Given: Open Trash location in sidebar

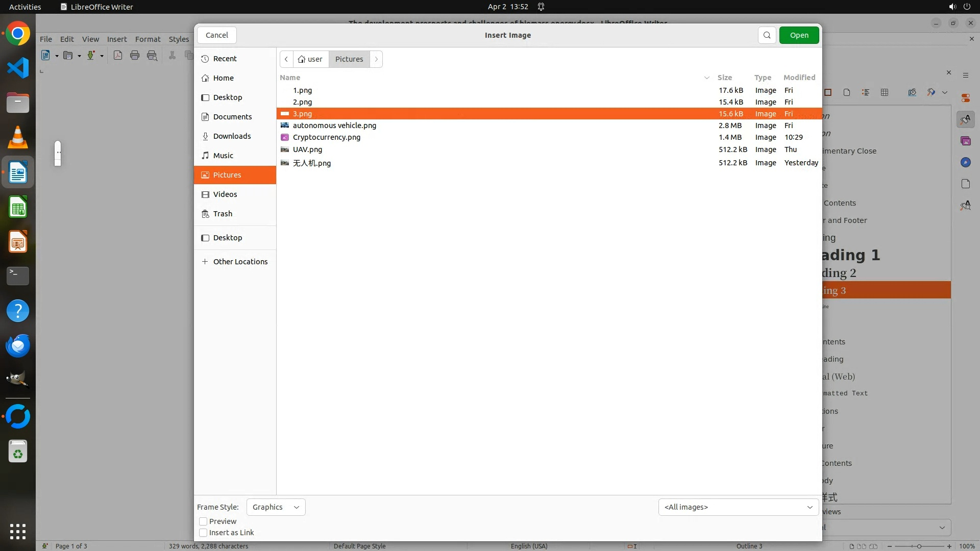Looking at the screenshot, I should [x=223, y=214].
